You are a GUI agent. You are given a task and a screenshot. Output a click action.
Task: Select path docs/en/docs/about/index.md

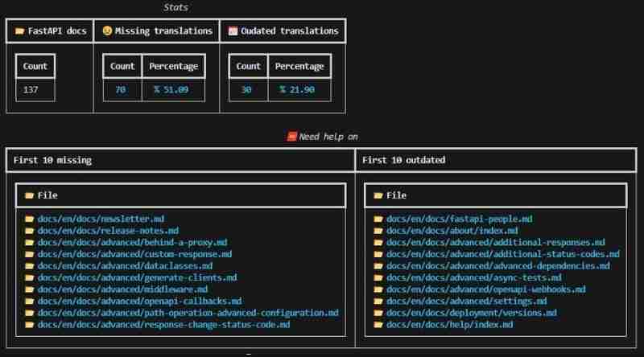point(452,231)
